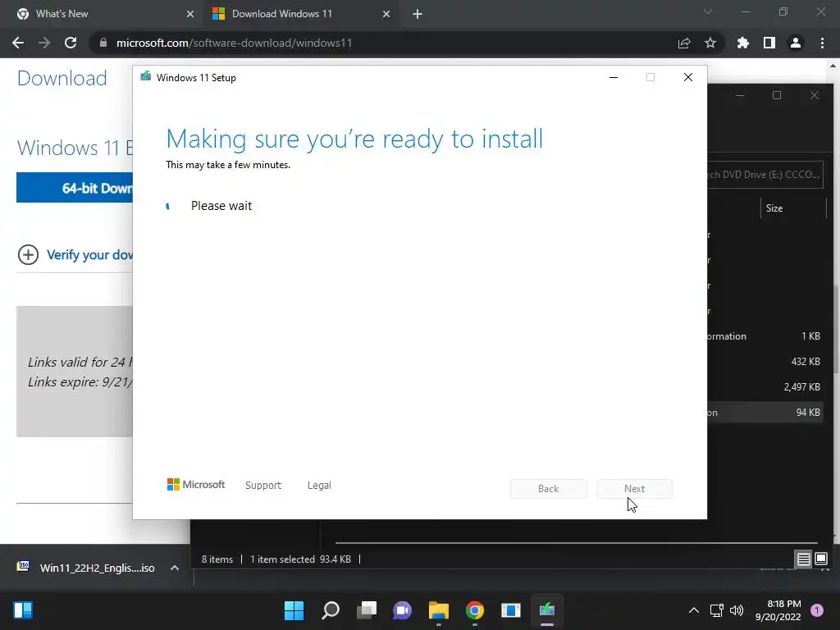Open a new Chrome tab
840x630 pixels.
tap(418, 14)
